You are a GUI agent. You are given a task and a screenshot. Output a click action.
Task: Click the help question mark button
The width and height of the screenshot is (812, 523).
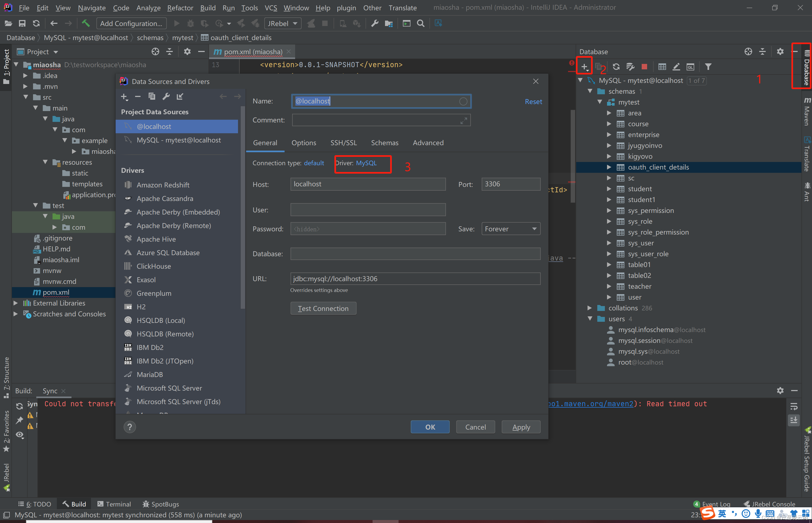(130, 427)
